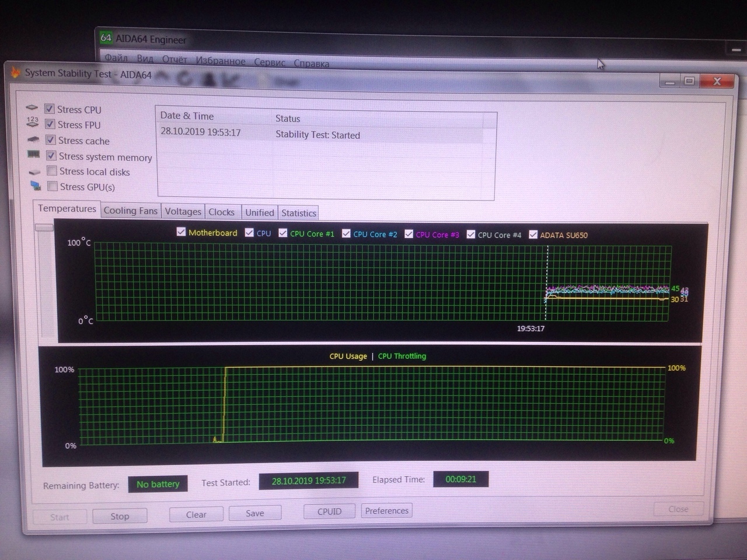Click the CPU Throttling legend label
This screenshot has width=747, height=560.
pyautogui.click(x=402, y=356)
